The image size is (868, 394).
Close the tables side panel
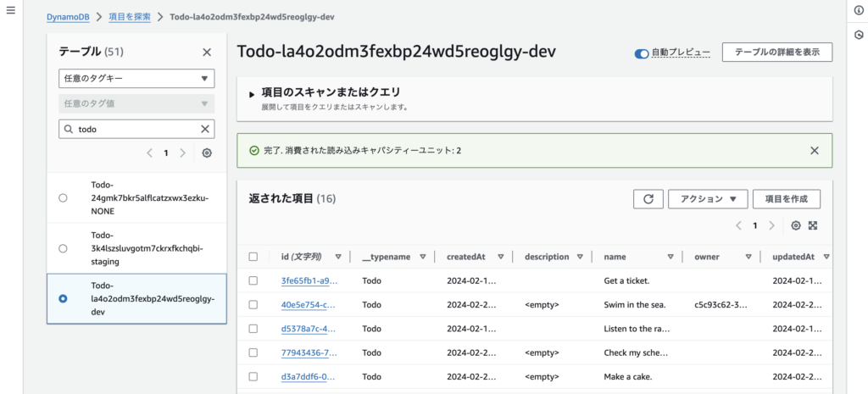[207, 52]
